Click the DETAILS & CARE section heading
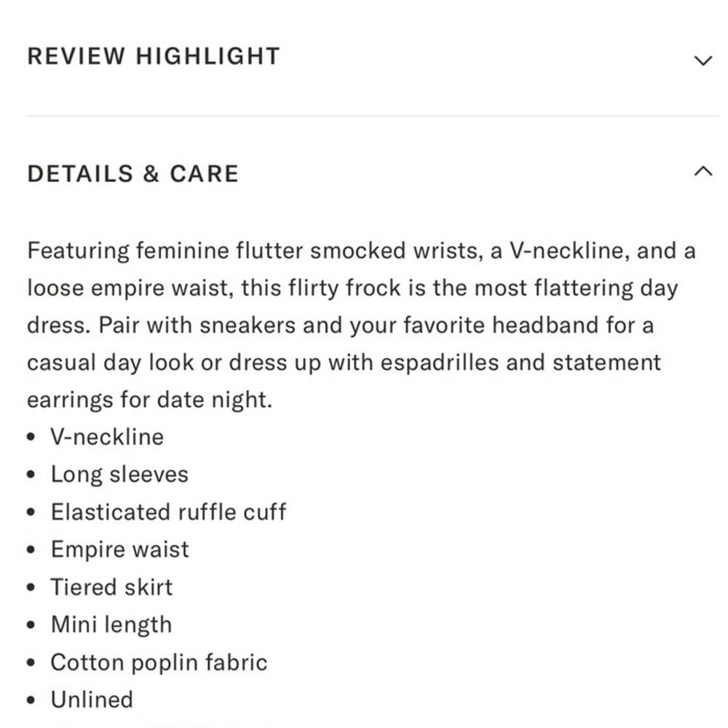 [132, 174]
